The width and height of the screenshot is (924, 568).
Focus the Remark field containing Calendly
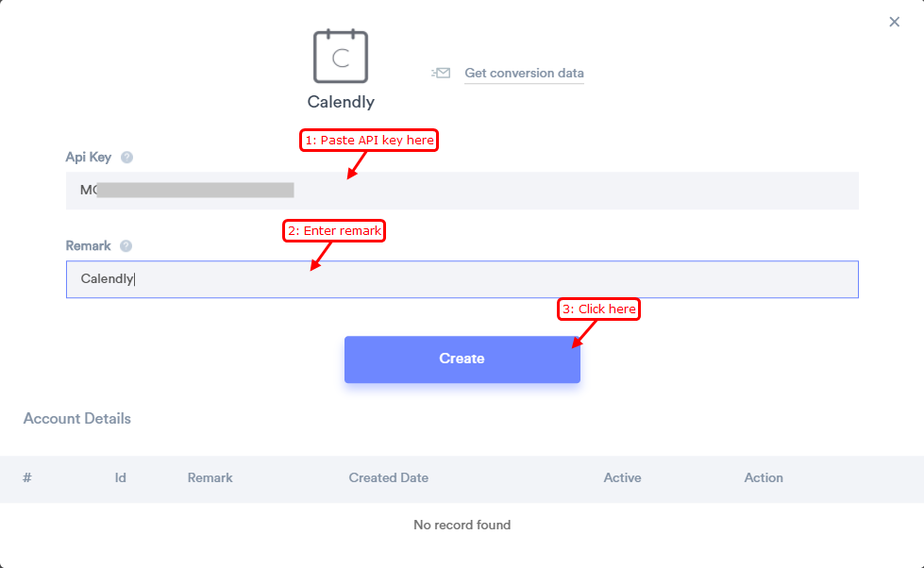coord(462,279)
